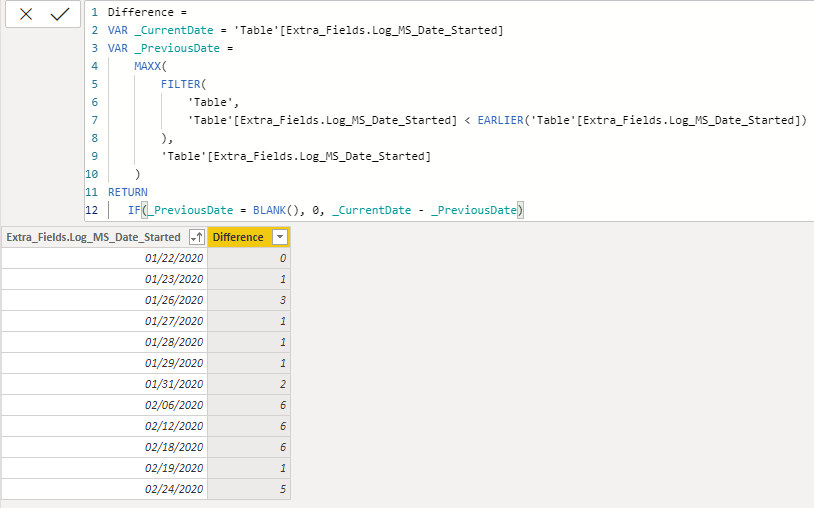This screenshot has width=814, height=508.
Task: Click the IF function on line 12
Action: (x=134, y=210)
